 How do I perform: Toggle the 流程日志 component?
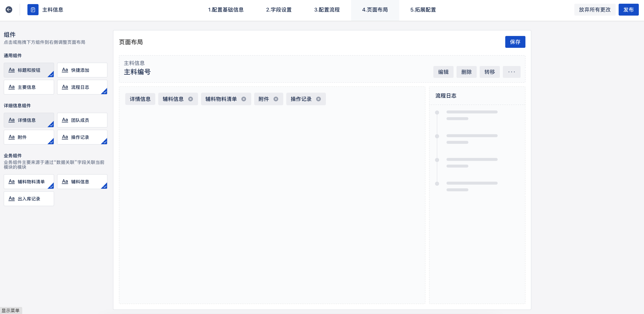pyautogui.click(x=82, y=87)
